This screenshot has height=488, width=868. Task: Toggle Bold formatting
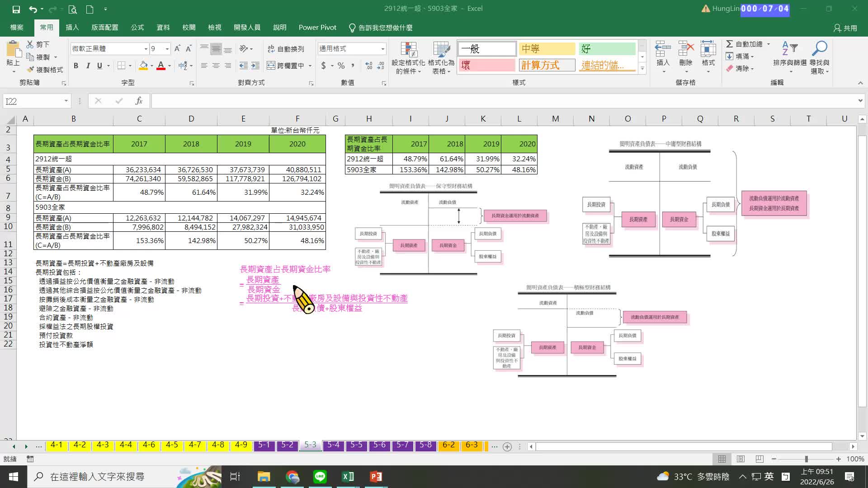click(76, 66)
